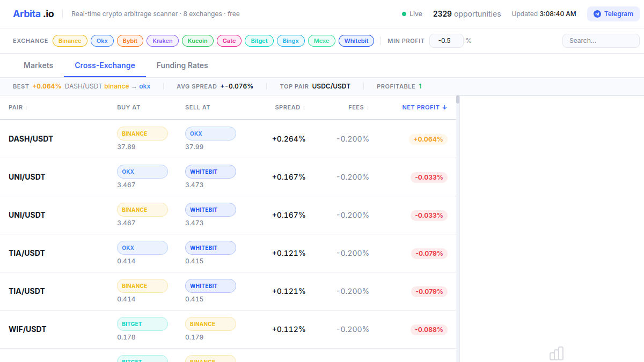Switch to the Markets tab
The width and height of the screenshot is (644, 362).
(39, 65)
